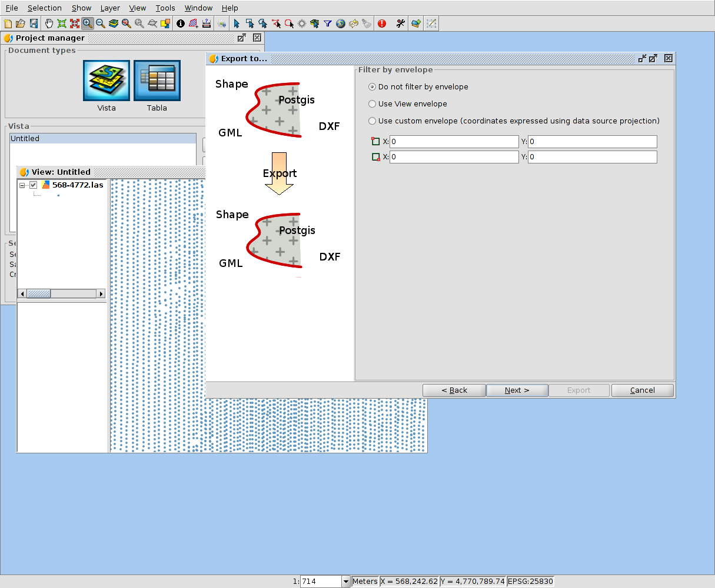Click the first X coordinate input field
The width and height of the screenshot is (715, 588).
point(454,142)
